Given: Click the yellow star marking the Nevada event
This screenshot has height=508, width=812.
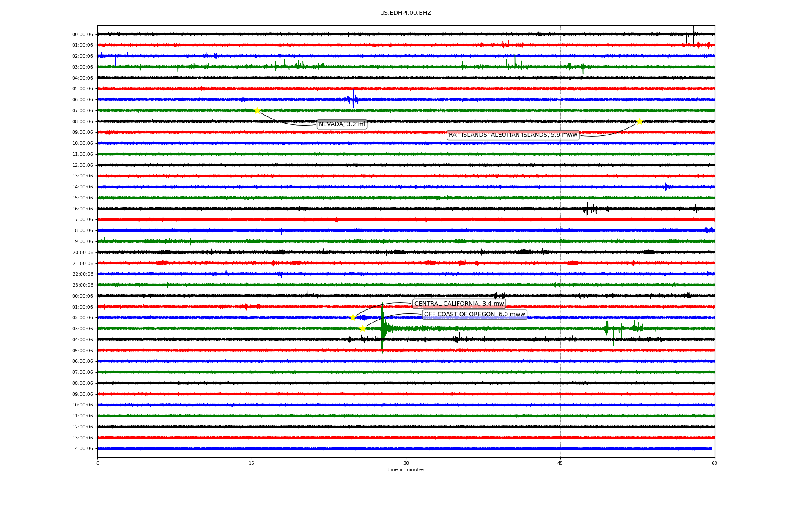Looking at the screenshot, I should [257, 111].
